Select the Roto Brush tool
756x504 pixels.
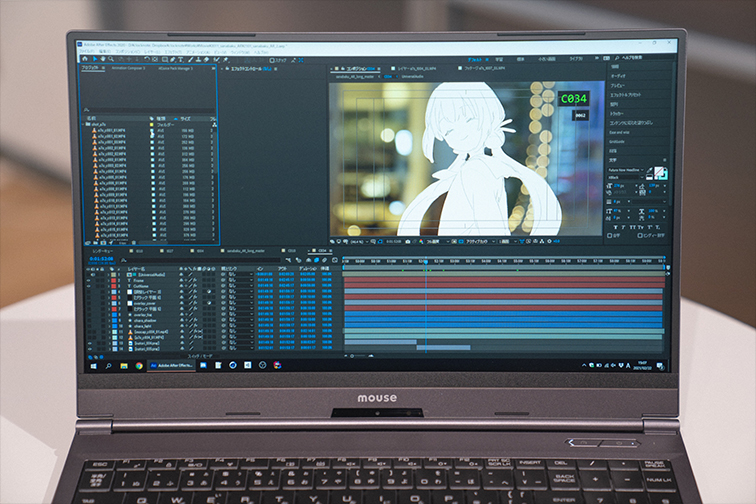click(x=216, y=60)
